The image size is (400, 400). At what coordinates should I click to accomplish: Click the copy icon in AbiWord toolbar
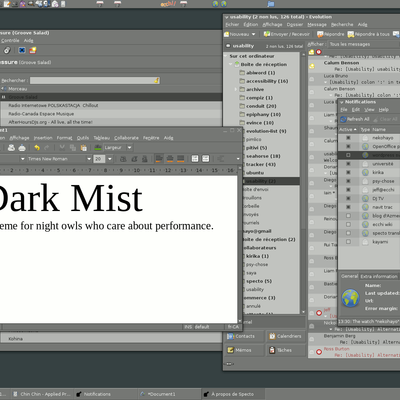click(x=73, y=148)
